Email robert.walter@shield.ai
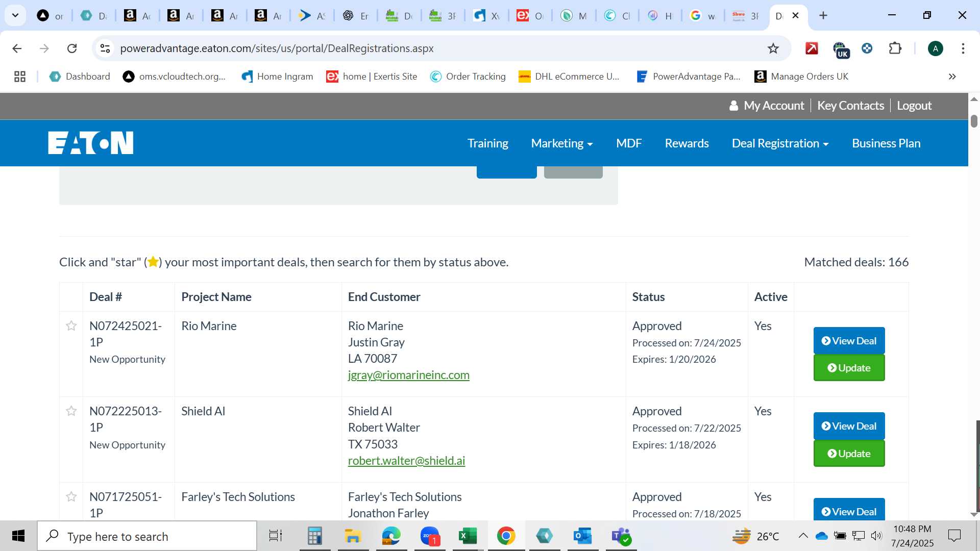980x551 pixels. (406, 461)
